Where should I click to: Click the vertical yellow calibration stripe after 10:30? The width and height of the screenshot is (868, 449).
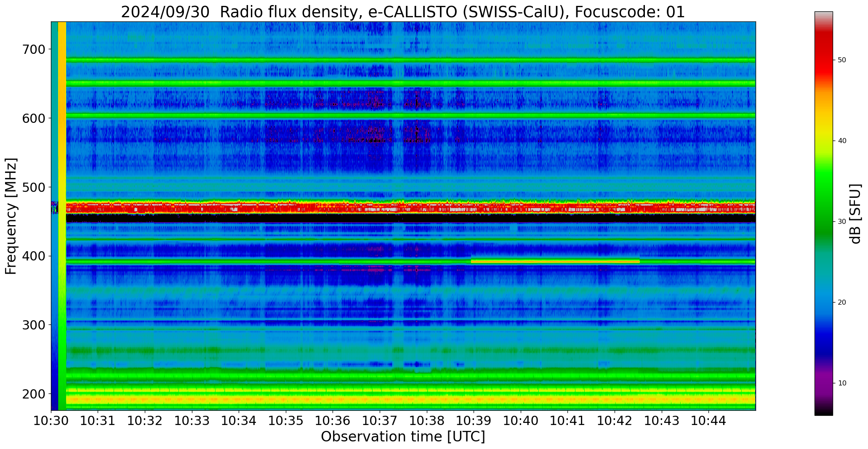coord(62,216)
